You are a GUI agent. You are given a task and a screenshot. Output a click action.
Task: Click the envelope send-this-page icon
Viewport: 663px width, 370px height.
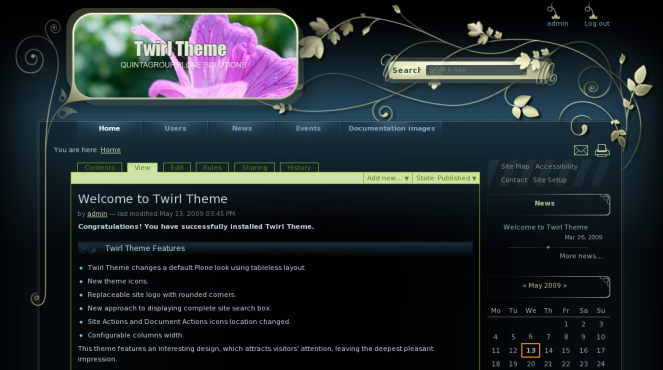click(x=581, y=150)
